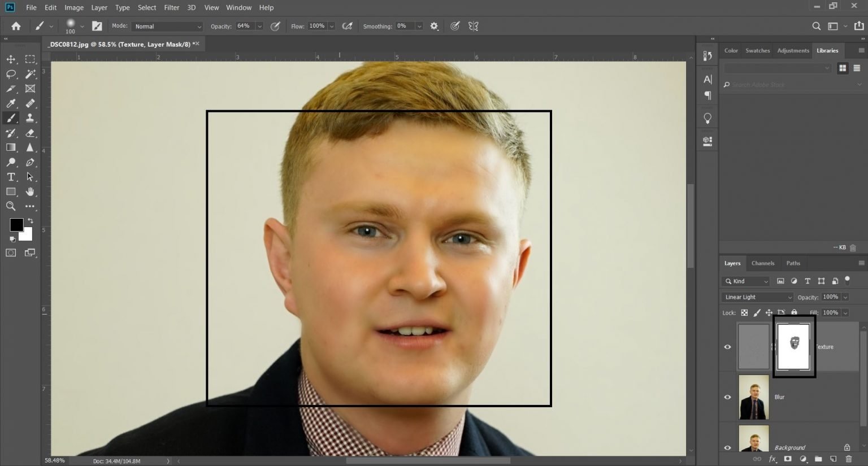Hide the Blur layer
The height and width of the screenshot is (466, 868).
click(x=728, y=397)
